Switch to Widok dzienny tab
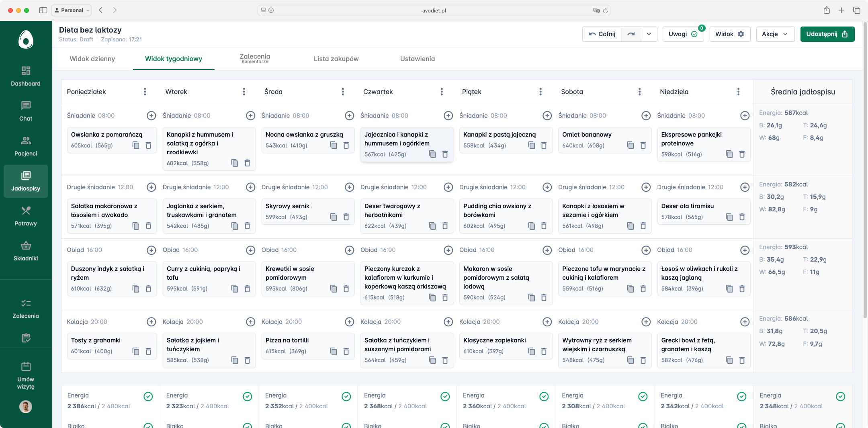Viewport: 868px width, 428px height. coord(92,59)
